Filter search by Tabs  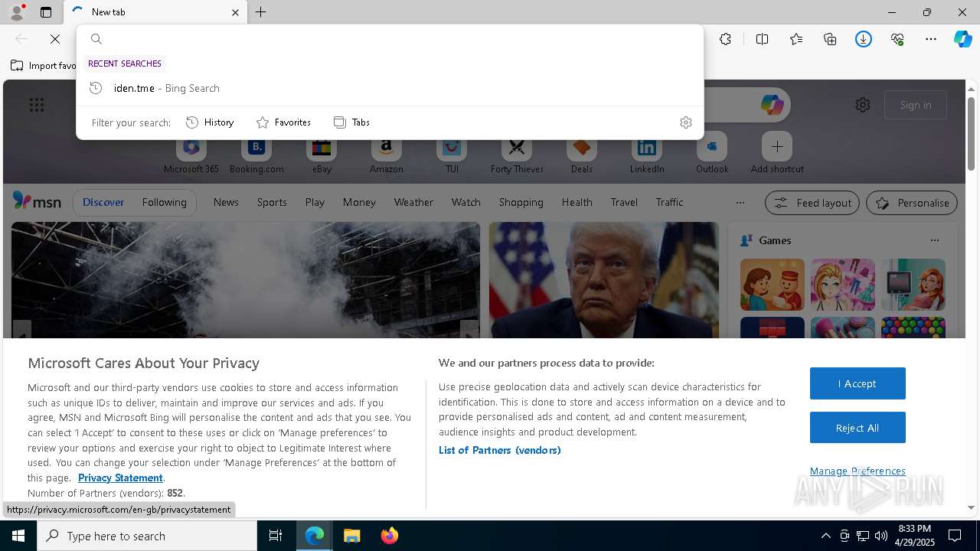351,122
